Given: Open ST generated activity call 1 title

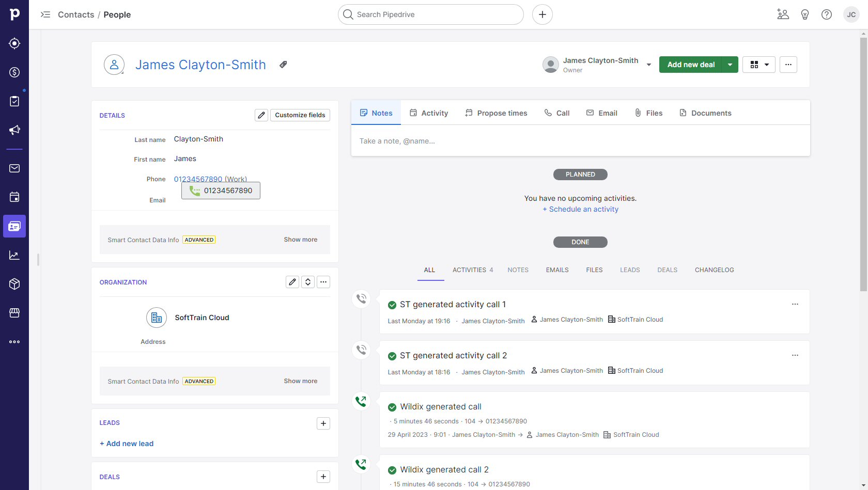Looking at the screenshot, I should click(x=453, y=305).
